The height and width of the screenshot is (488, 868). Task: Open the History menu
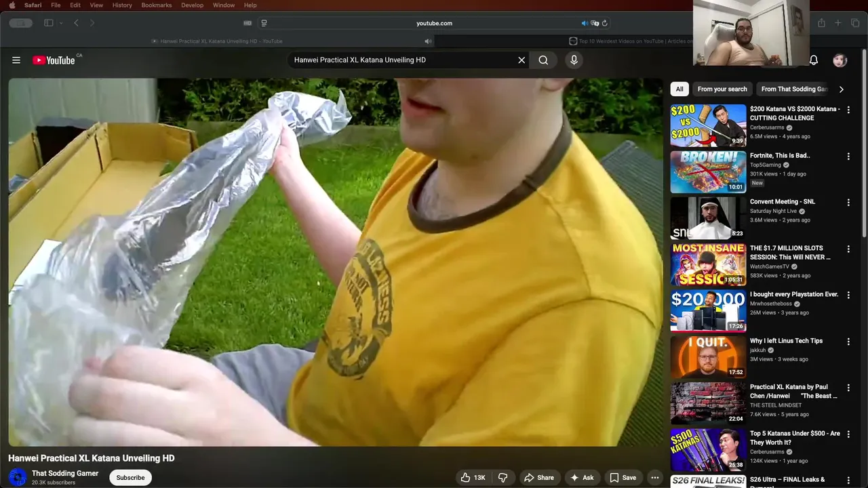pyautogui.click(x=122, y=5)
